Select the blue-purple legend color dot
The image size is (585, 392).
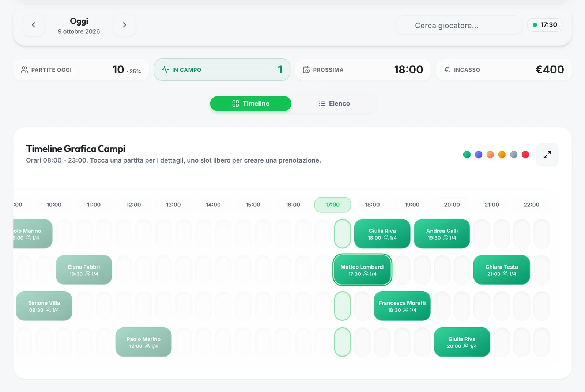point(479,155)
